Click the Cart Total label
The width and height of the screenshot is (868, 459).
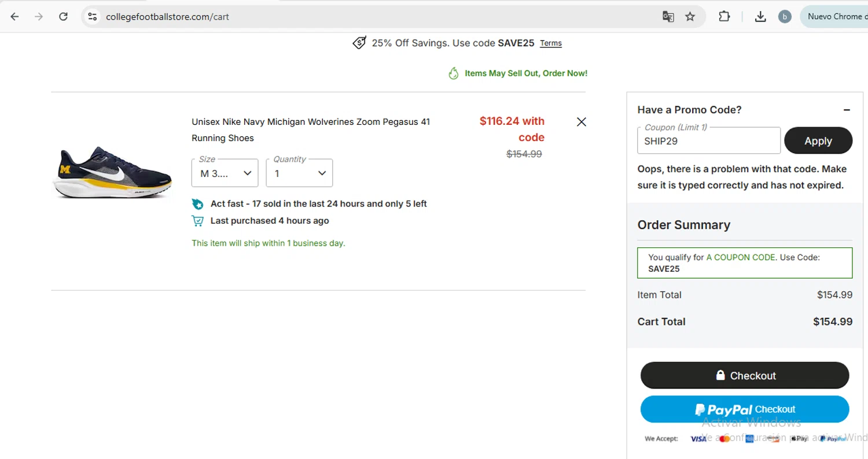point(661,322)
